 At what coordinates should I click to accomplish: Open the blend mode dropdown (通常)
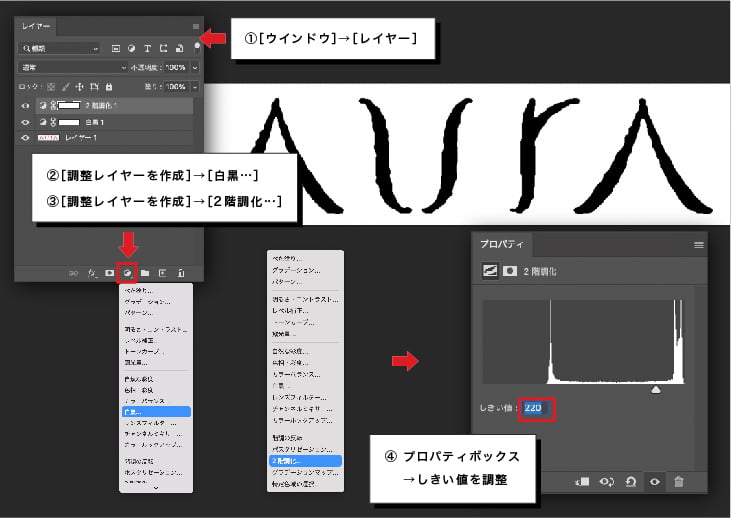coord(70,67)
